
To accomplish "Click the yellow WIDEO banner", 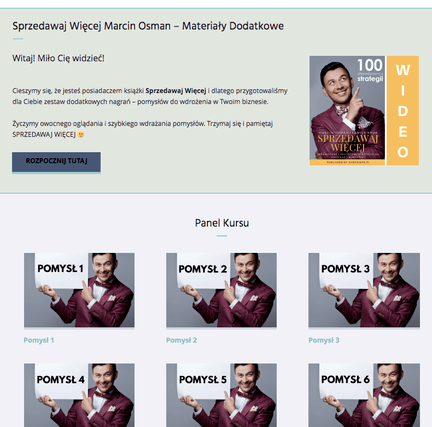I will [403, 110].
